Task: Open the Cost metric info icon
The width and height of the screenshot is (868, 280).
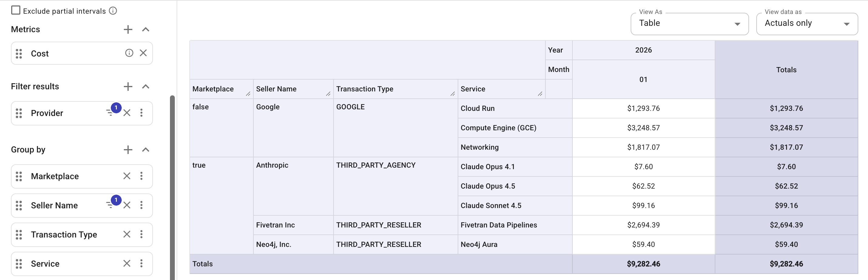Action: coord(129,53)
